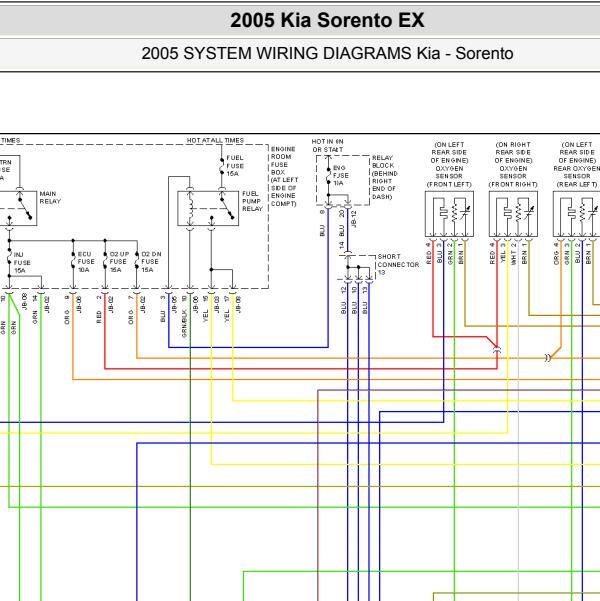The height and width of the screenshot is (601, 600).
Task: Click the short connector junction symbol
Action: tap(358, 269)
